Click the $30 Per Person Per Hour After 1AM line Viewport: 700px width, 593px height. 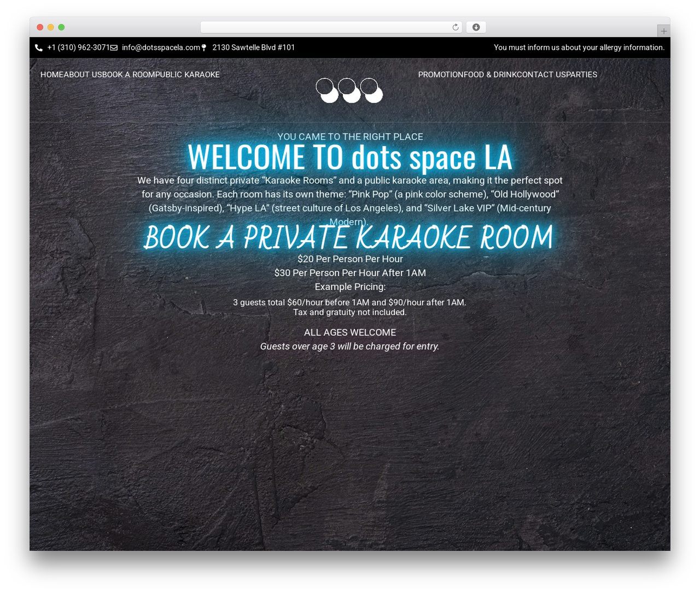pyautogui.click(x=350, y=272)
